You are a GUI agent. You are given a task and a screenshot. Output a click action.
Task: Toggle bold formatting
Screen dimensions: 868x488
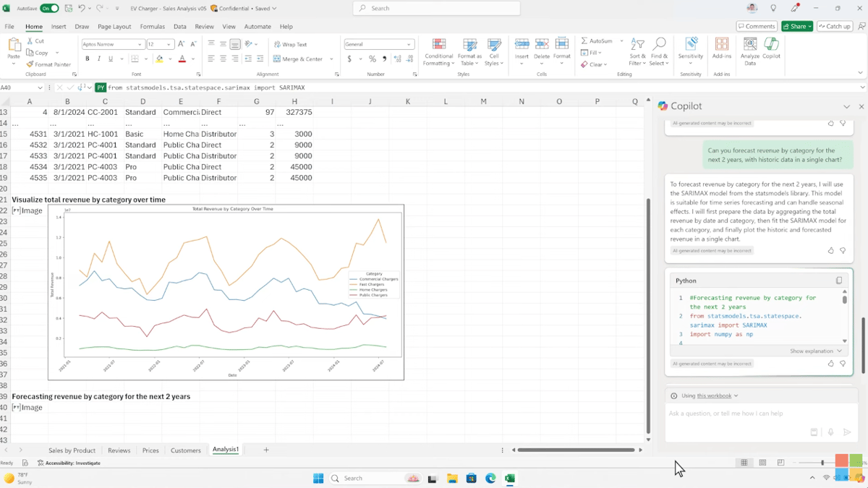click(x=86, y=58)
